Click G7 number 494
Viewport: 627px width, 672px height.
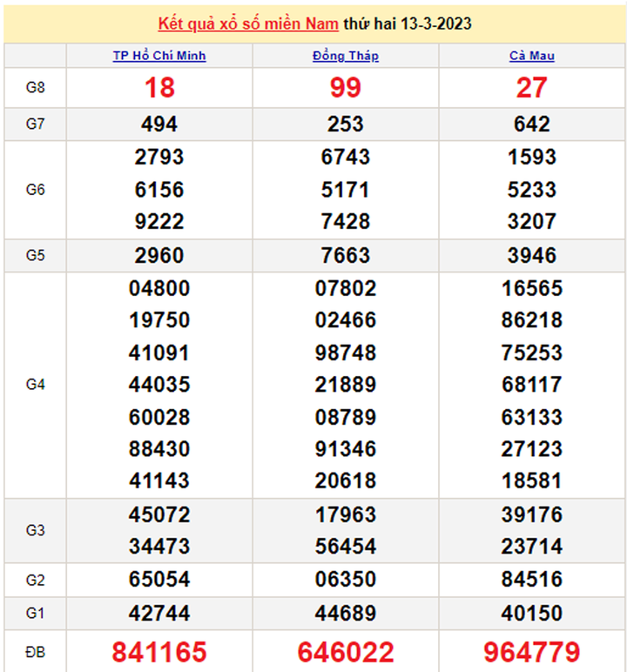tap(159, 124)
